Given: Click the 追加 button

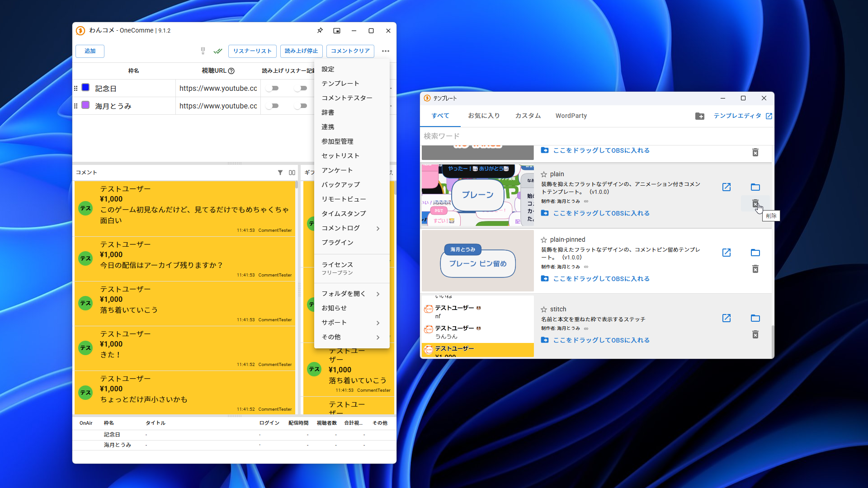Looking at the screenshot, I should 90,51.
